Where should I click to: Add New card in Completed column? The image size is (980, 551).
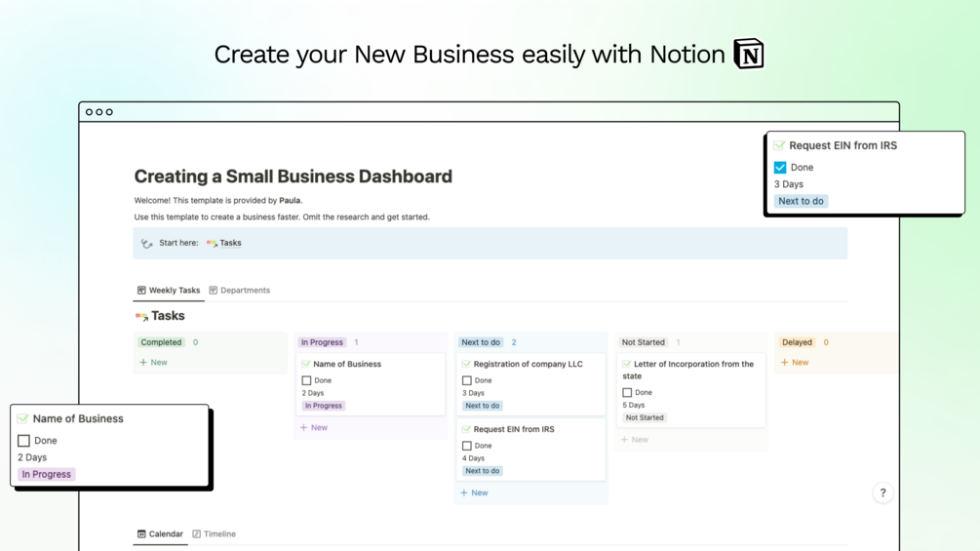(x=154, y=363)
